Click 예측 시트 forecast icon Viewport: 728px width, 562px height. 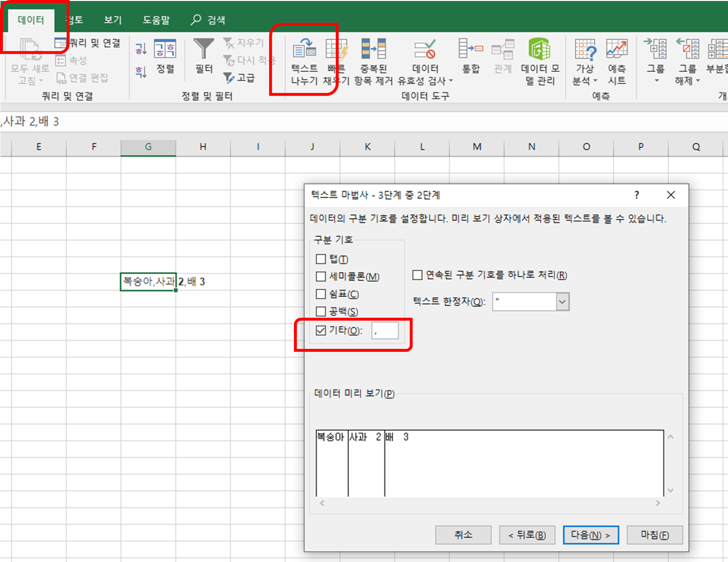pyautogui.click(x=617, y=62)
